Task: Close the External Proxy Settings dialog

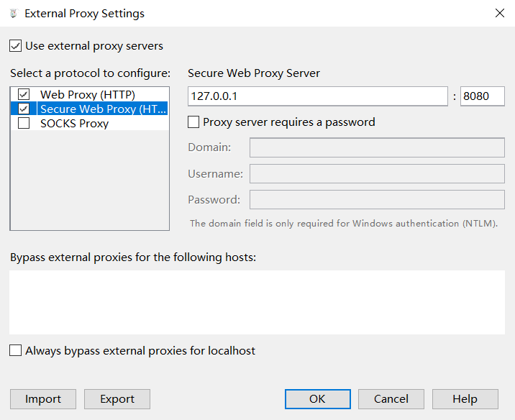Action: click(499, 13)
